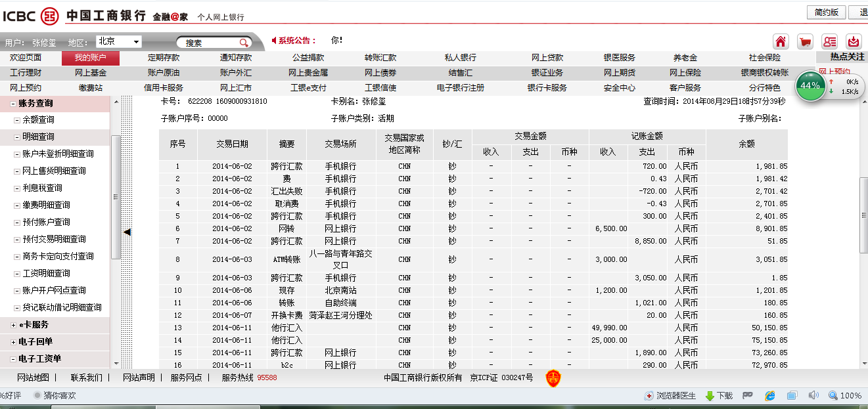Click the search magnifier icon
Image resolution: width=868 pixels, height=409 pixels.
pos(243,43)
